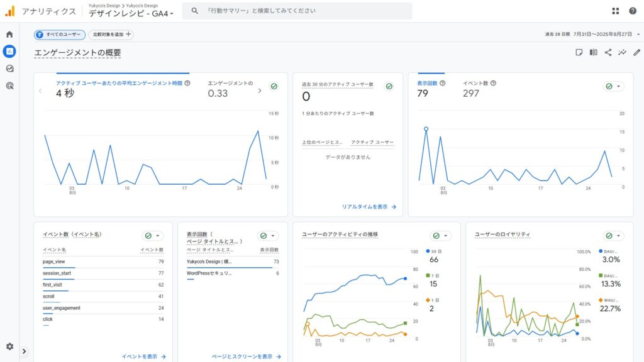644x362 pixels.
Task: Select the average engagement time metric tab
Action: click(123, 89)
